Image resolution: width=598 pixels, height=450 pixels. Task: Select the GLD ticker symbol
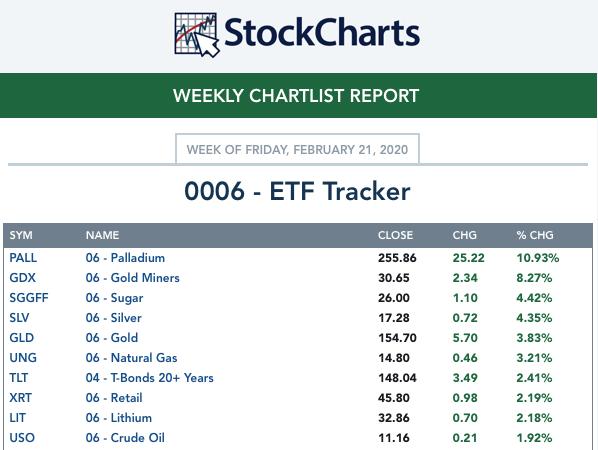pos(22,338)
